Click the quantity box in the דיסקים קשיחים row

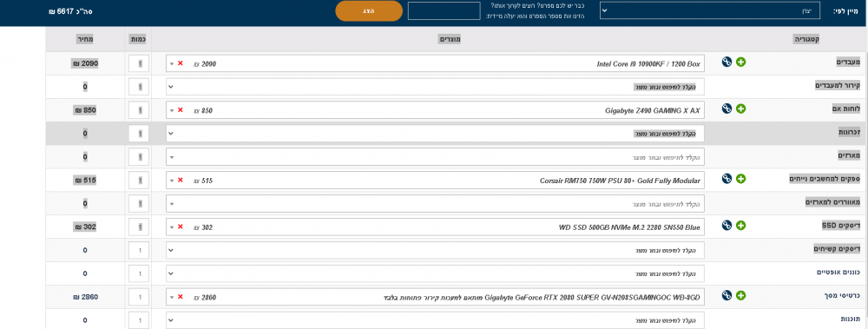[138, 250]
